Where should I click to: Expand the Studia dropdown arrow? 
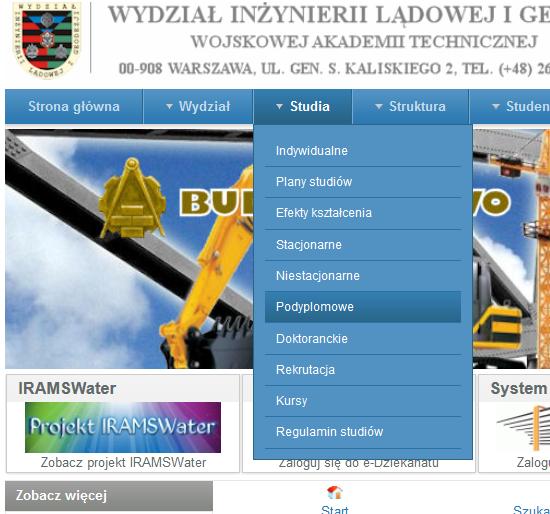point(279,106)
